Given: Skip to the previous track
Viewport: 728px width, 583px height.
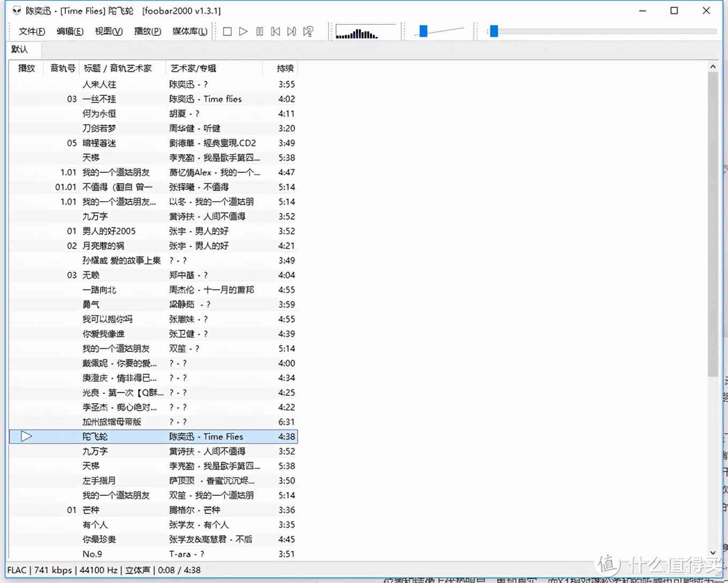Looking at the screenshot, I should 275,32.
